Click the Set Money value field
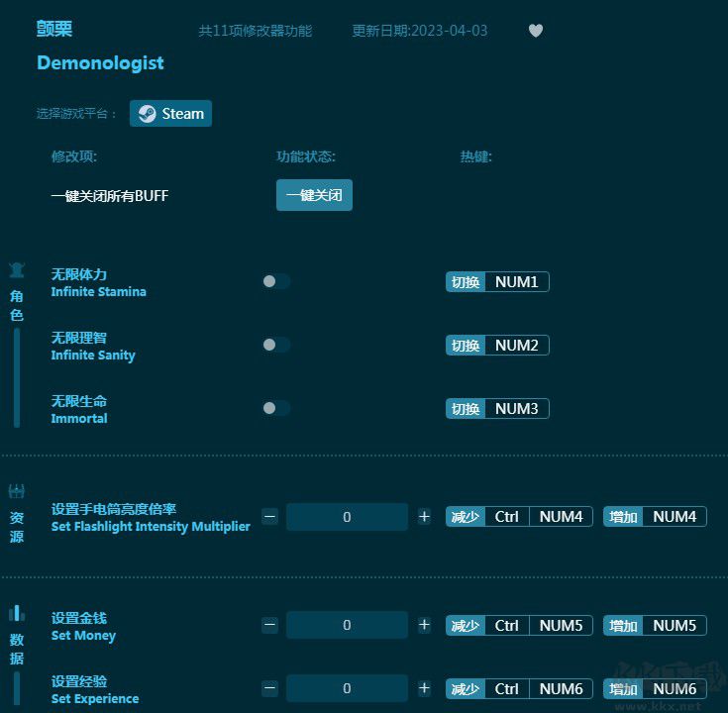Screen dimensions: 728x713 (347, 625)
